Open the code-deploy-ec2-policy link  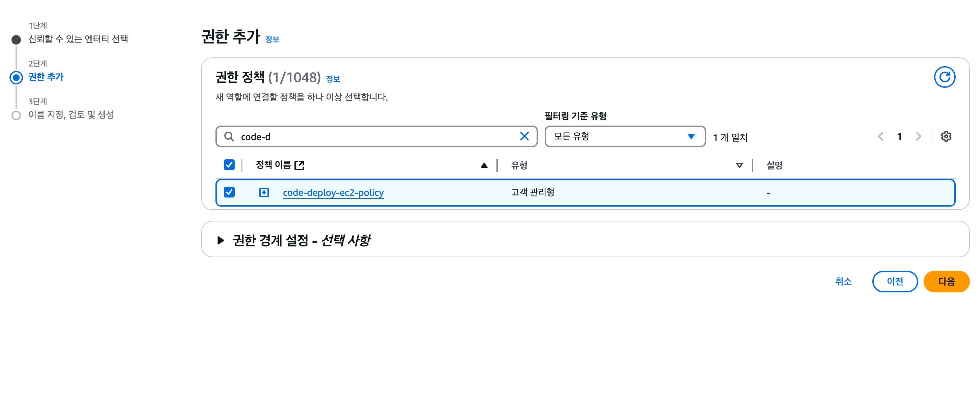tap(333, 192)
